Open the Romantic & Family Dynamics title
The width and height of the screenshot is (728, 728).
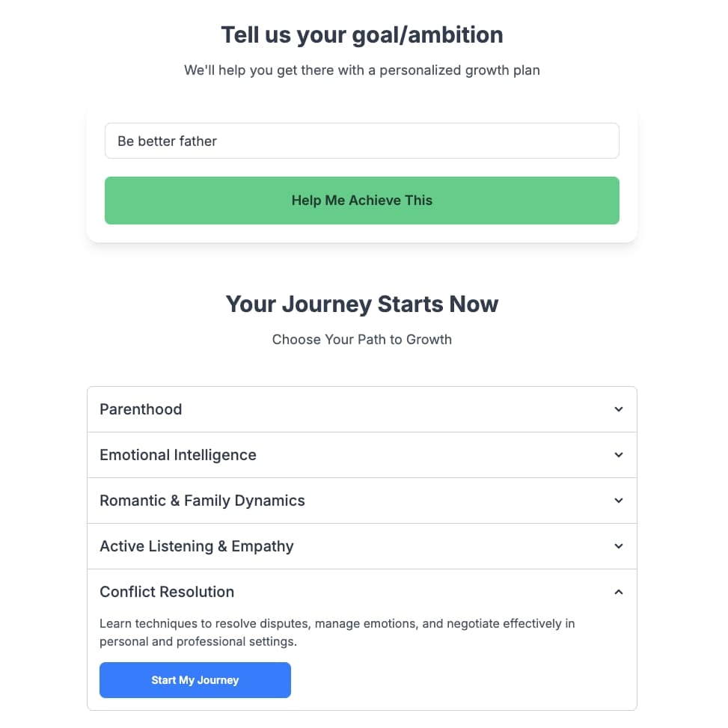pyautogui.click(x=202, y=501)
